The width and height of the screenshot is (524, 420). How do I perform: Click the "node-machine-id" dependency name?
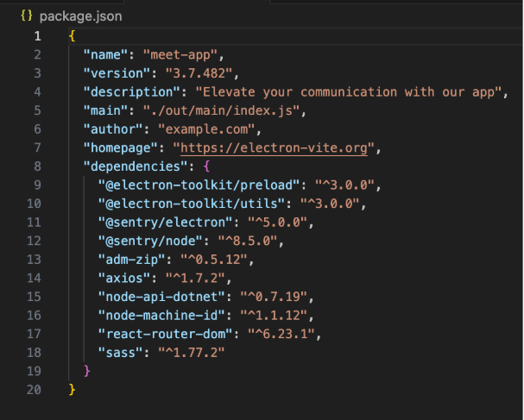pos(162,316)
